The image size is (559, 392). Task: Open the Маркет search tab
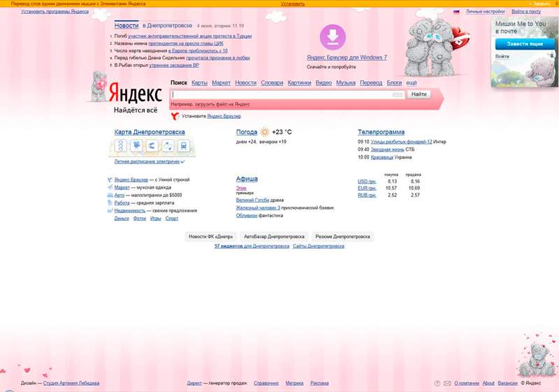(221, 82)
